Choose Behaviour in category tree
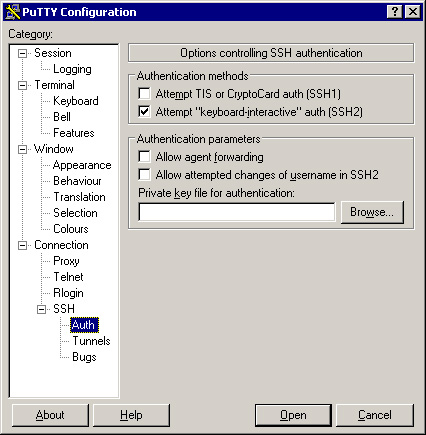The width and height of the screenshot is (426, 435). (x=77, y=181)
